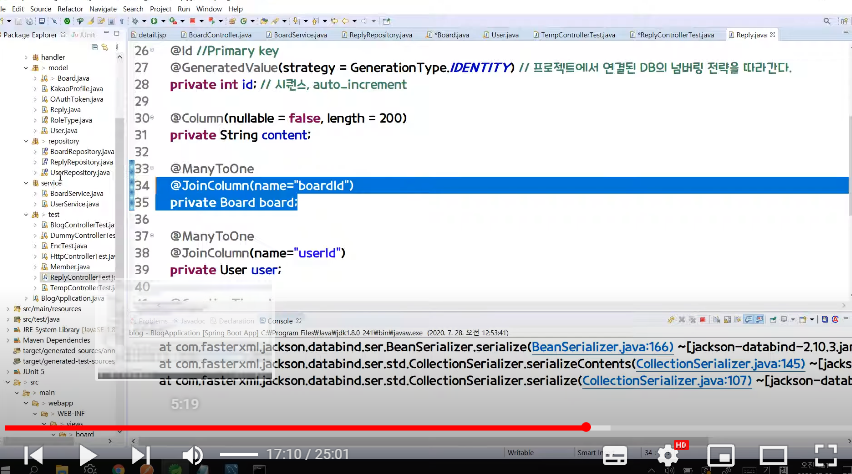Open CollectionSerializer.java:107 stack trace link
Screen dimensions: 852x474
[667, 381]
